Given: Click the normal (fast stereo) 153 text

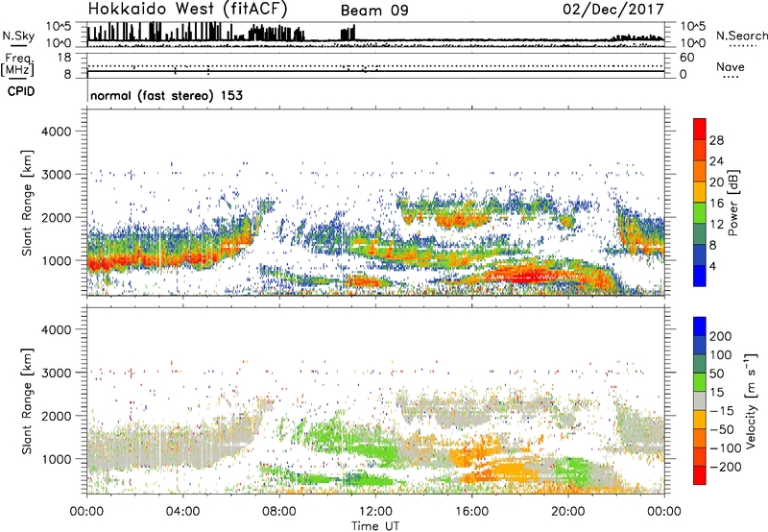Looking at the screenshot, I should 166,95.
